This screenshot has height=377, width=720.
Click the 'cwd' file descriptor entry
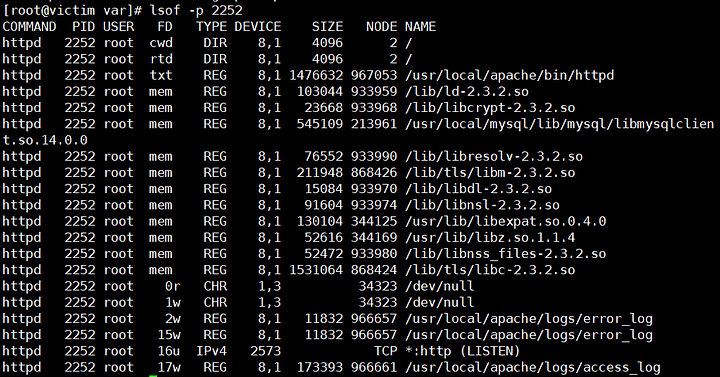pyautogui.click(x=161, y=43)
